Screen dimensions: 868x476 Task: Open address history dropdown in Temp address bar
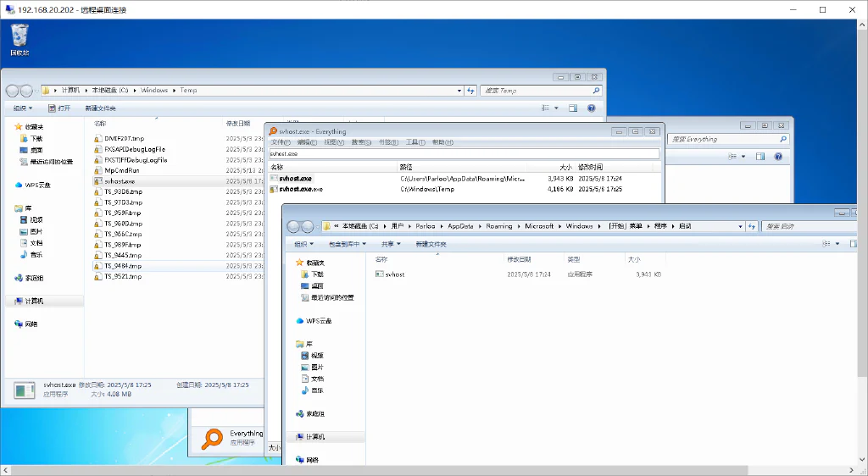(x=459, y=91)
